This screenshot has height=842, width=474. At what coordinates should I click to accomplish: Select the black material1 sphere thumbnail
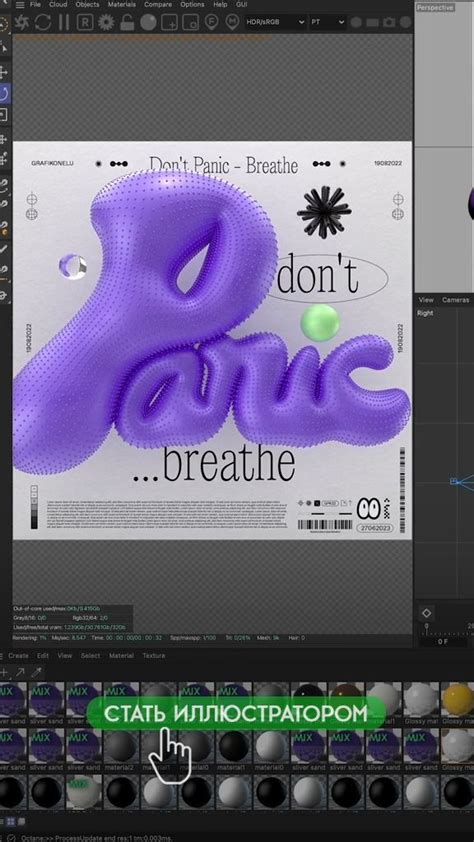234,746
